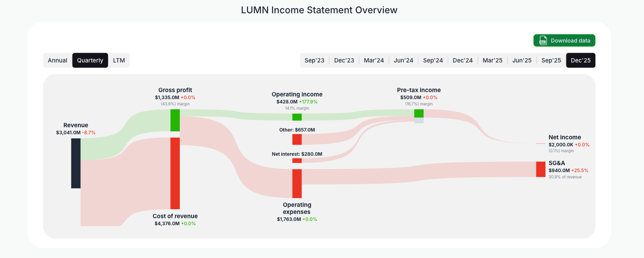
Task: Select the Mar'24 quarter
Action: (374, 60)
